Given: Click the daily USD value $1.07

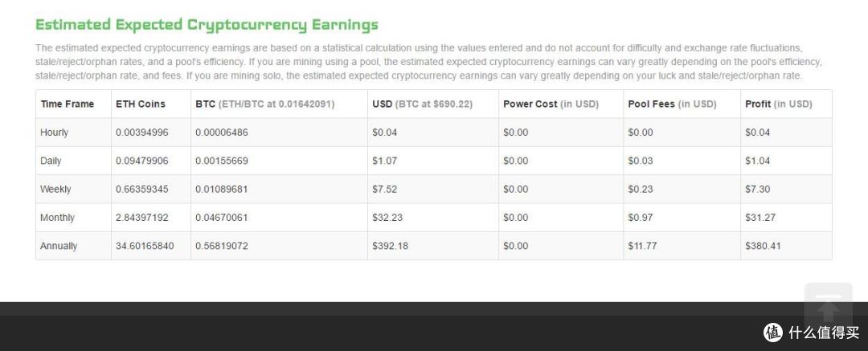Looking at the screenshot, I should (385, 161).
